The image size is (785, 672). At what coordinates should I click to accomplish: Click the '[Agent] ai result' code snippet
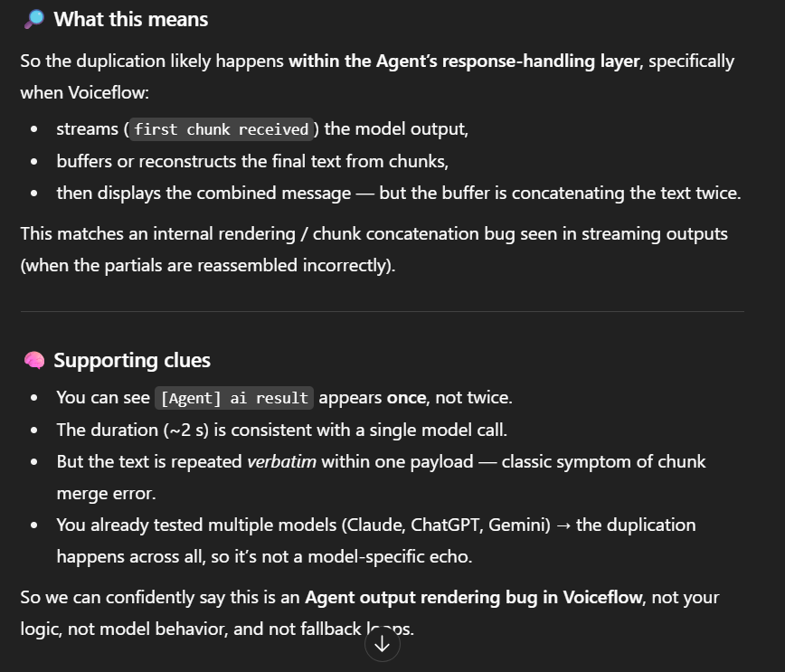pyautogui.click(x=234, y=398)
